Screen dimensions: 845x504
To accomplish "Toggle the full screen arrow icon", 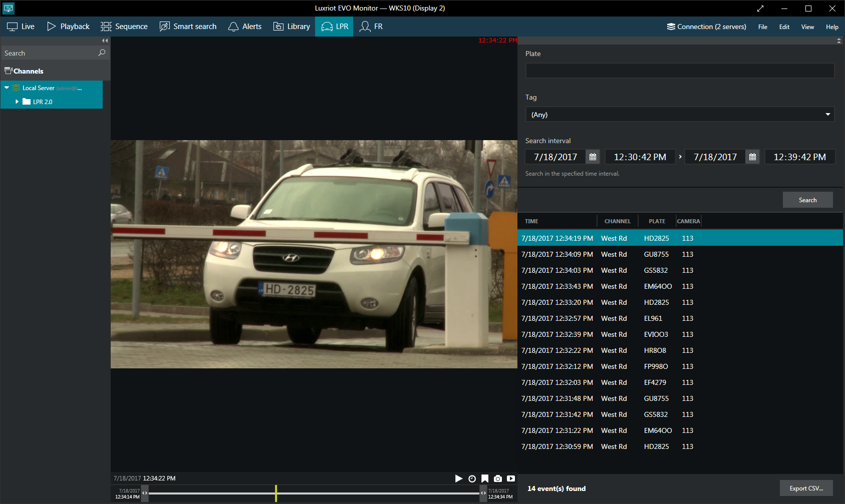I will (x=760, y=9).
